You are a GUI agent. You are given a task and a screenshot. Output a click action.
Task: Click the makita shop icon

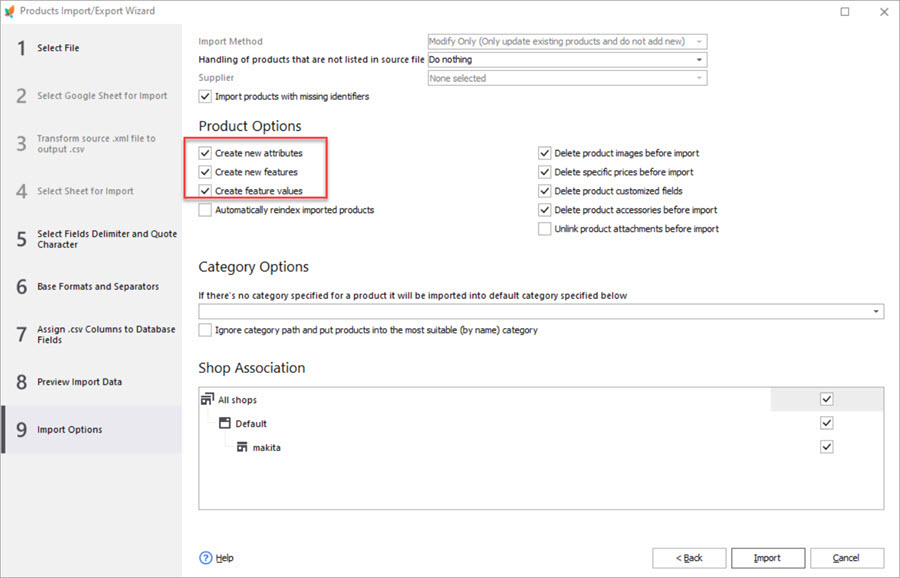click(242, 447)
